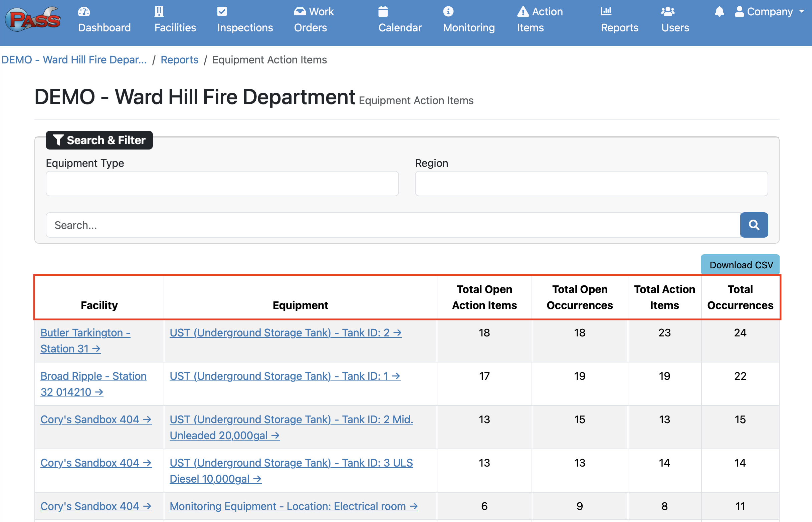Open the Region selector
This screenshot has width=812, height=522.
[591, 183]
